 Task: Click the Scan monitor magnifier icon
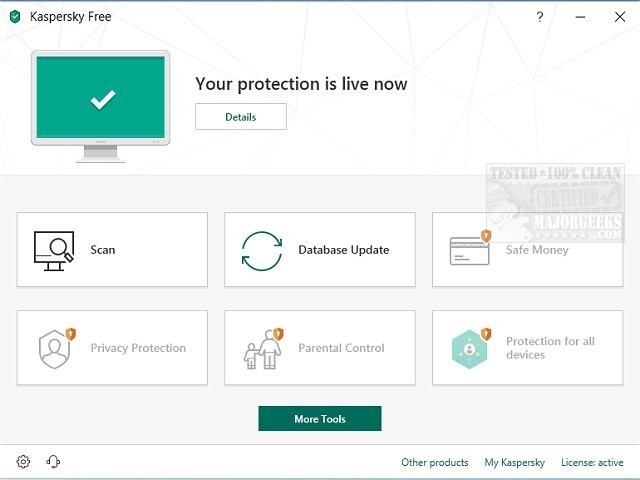pos(54,250)
